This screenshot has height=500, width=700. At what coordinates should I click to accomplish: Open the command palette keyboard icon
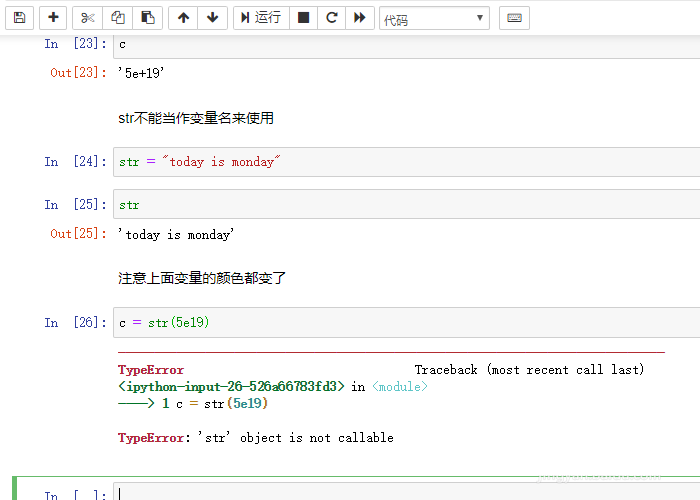pos(514,18)
